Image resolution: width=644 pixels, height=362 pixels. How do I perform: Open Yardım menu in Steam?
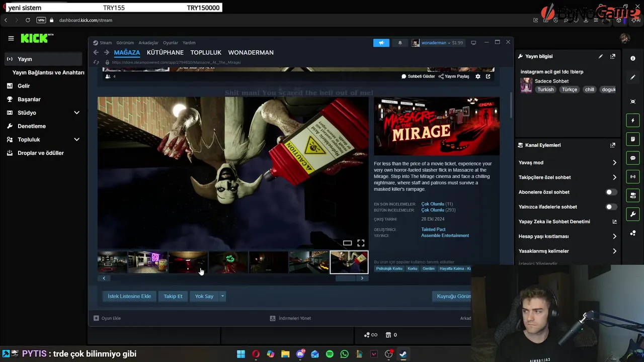point(189,43)
